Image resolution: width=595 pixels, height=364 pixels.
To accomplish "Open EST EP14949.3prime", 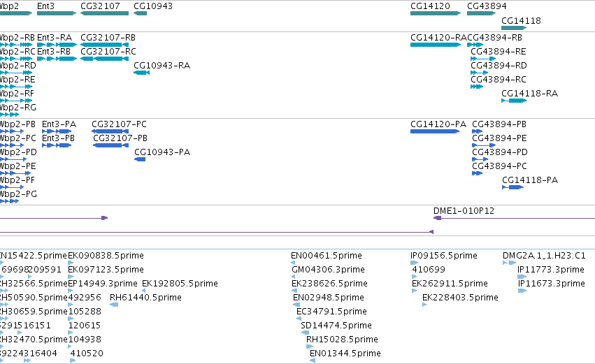I will pos(71,291).
